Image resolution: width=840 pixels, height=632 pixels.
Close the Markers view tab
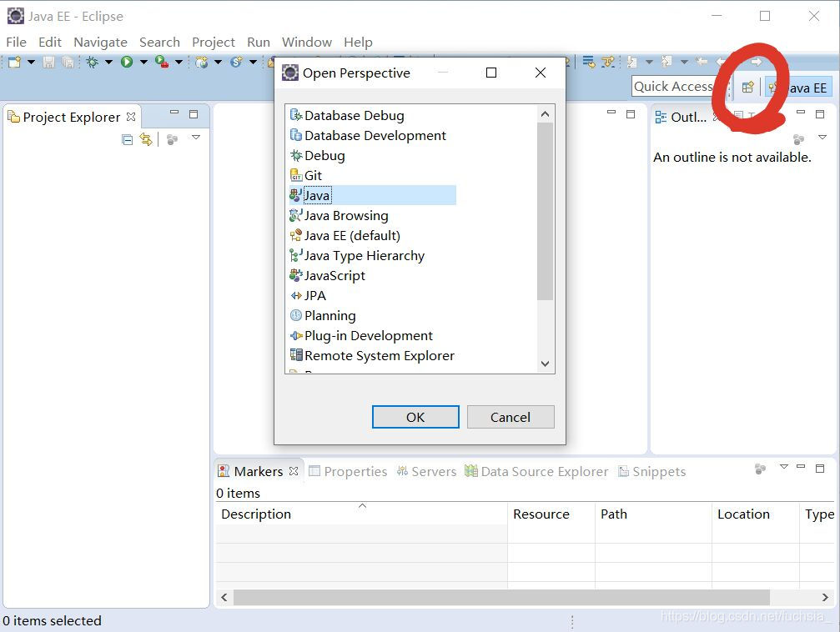point(293,471)
